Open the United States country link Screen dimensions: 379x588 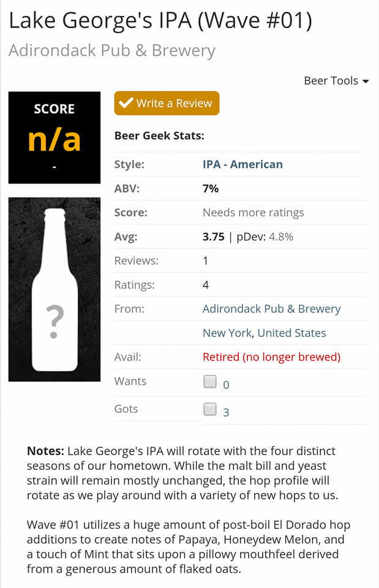click(291, 333)
